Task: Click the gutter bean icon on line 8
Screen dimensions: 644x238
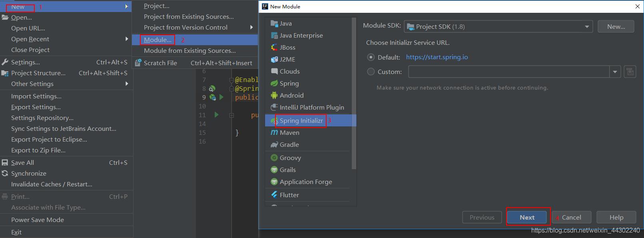Action: click(x=212, y=88)
